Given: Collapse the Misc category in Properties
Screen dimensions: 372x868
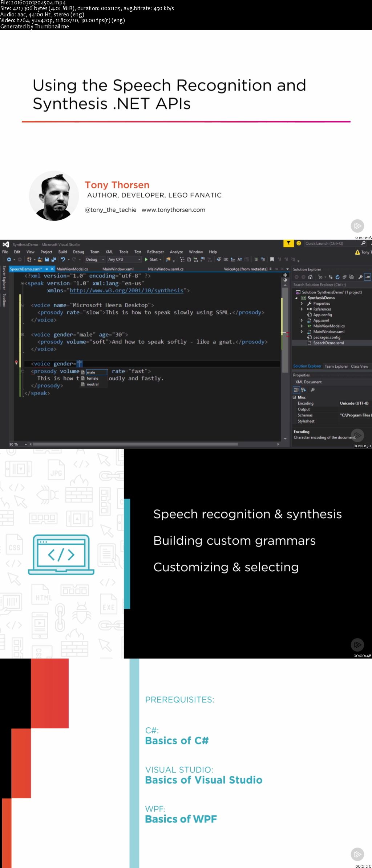Looking at the screenshot, I should point(295,397).
